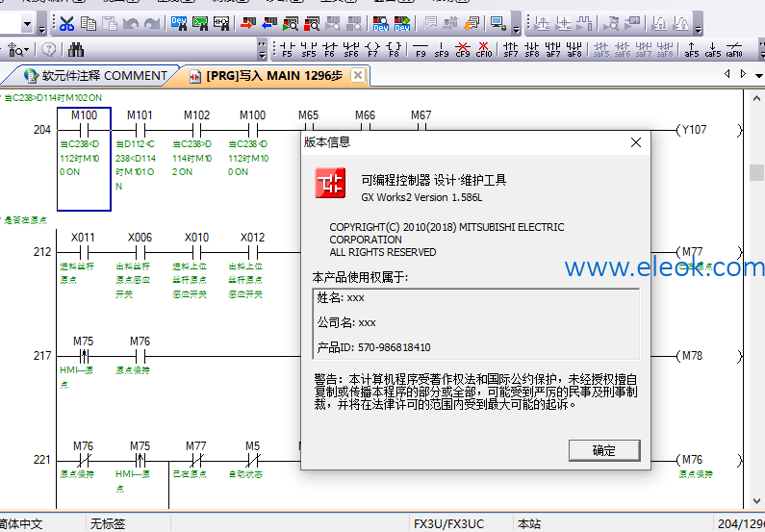Expand options of greyed waveform toolbar
The height and width of the screenshot is (532, 765).
tap(699, 29)
